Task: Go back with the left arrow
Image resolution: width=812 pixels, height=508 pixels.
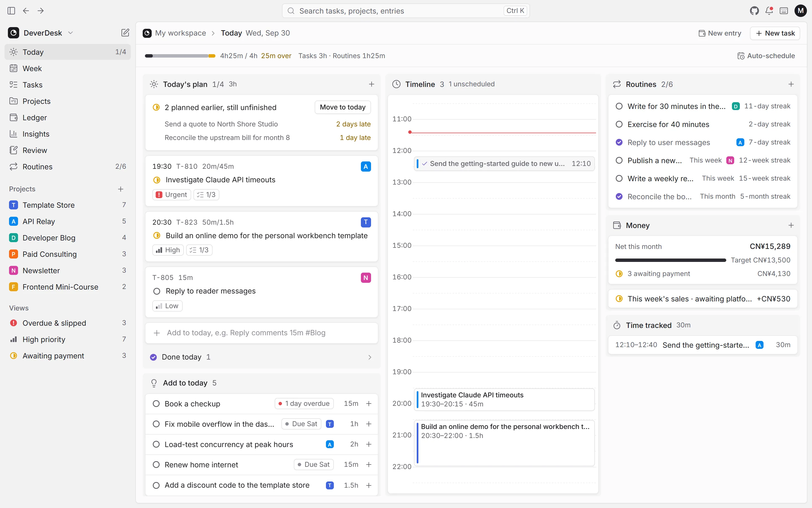Action: point(26,11)
